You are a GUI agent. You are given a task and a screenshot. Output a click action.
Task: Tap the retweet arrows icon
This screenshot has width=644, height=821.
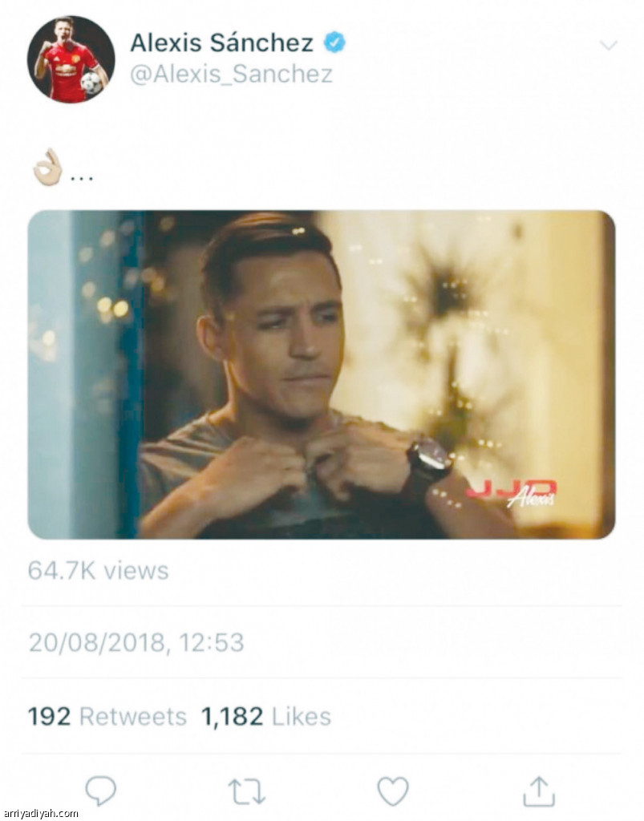(246, 791)
